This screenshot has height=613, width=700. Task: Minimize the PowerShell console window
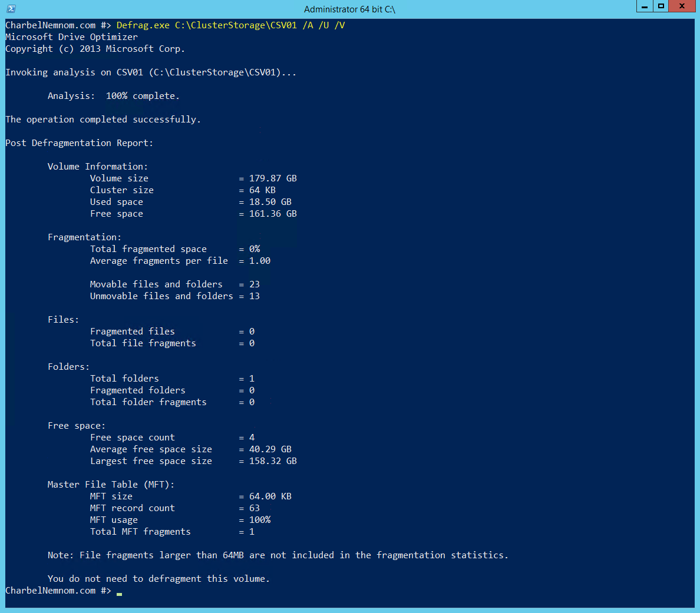coord(644,6)
